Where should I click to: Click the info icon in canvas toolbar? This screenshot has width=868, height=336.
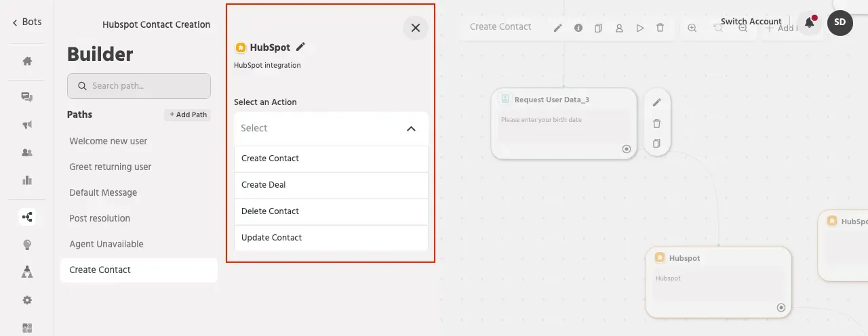click(x=578, y=28)
